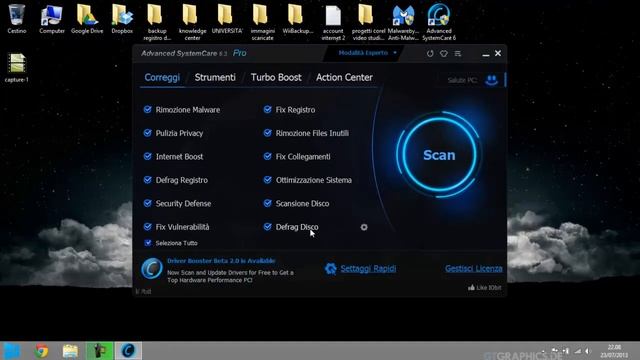The width and height of the screenshot is (640, 360).
Task: Select Malwarebytes Anti-Malware desktop shortcut
Action: click(403, 22)
